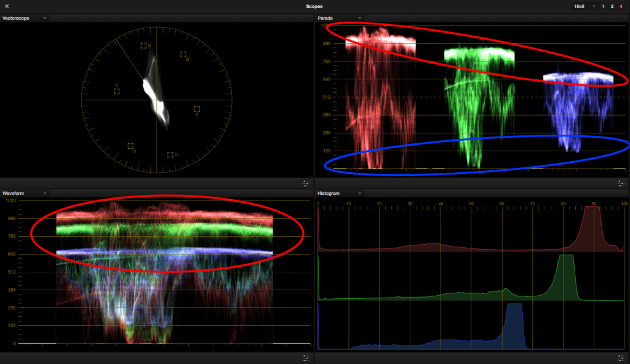
Task: Switch to two scope layout (2)
Action: pos(612,6)
